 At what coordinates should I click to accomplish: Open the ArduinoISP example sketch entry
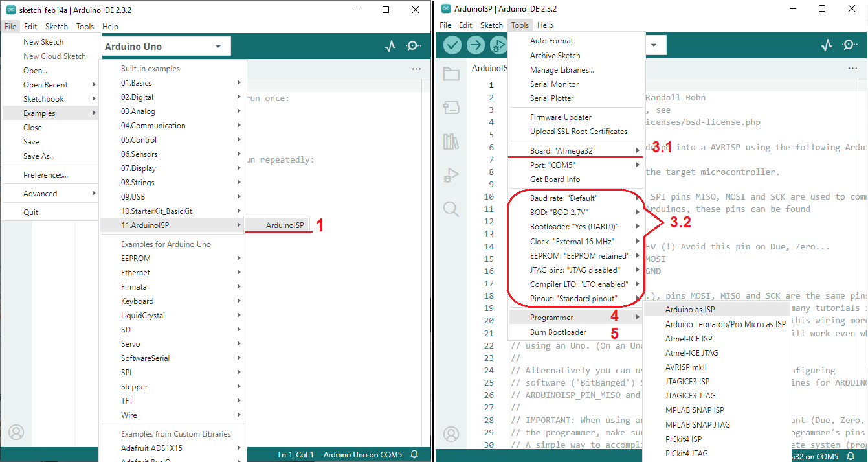pos(284,225)
